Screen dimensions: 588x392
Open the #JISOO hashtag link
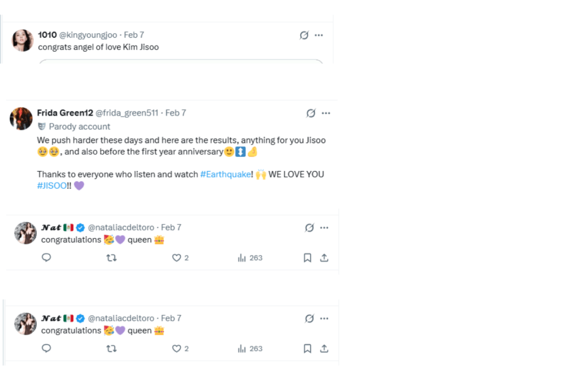(52, 185)
